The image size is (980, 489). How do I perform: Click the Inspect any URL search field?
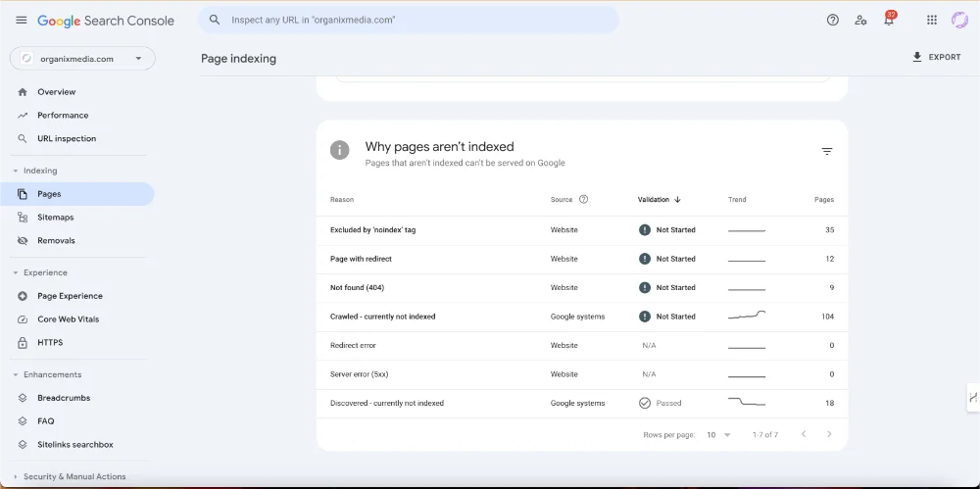point(408,20)
